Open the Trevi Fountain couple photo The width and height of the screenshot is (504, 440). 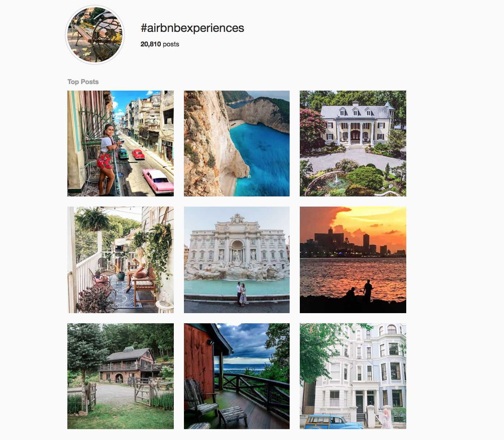pyautogui.click(x=237, y=260)
